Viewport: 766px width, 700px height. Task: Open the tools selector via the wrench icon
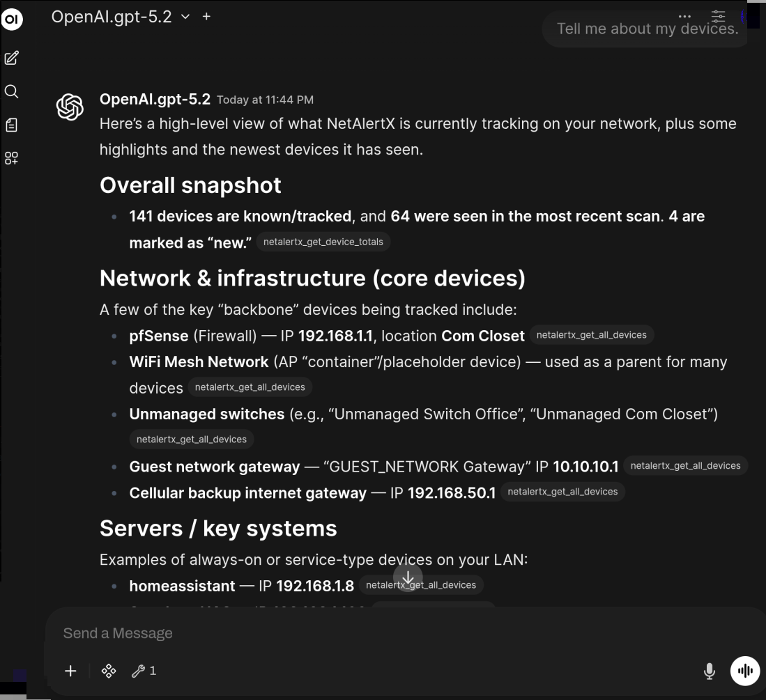139,671
